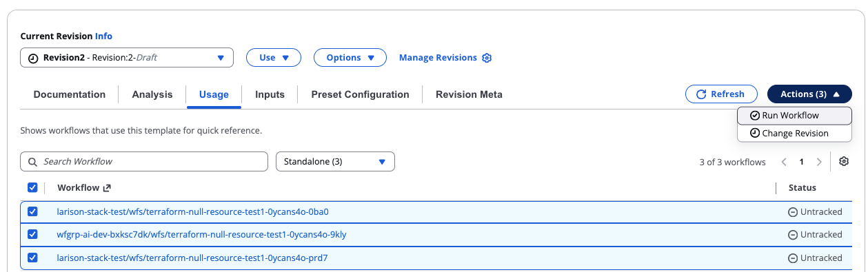Expand the Options dropdown button
This screenshot has height=272, width=868.
(x=350, y=58)
